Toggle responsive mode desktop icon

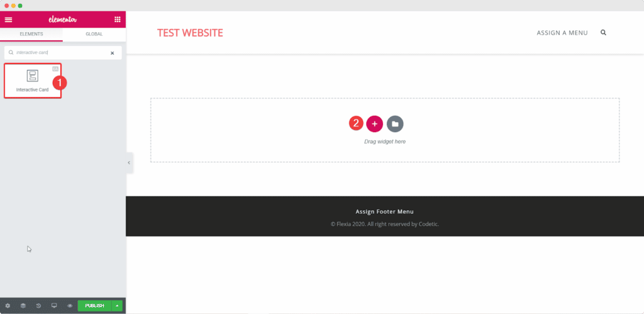[54, 306]
